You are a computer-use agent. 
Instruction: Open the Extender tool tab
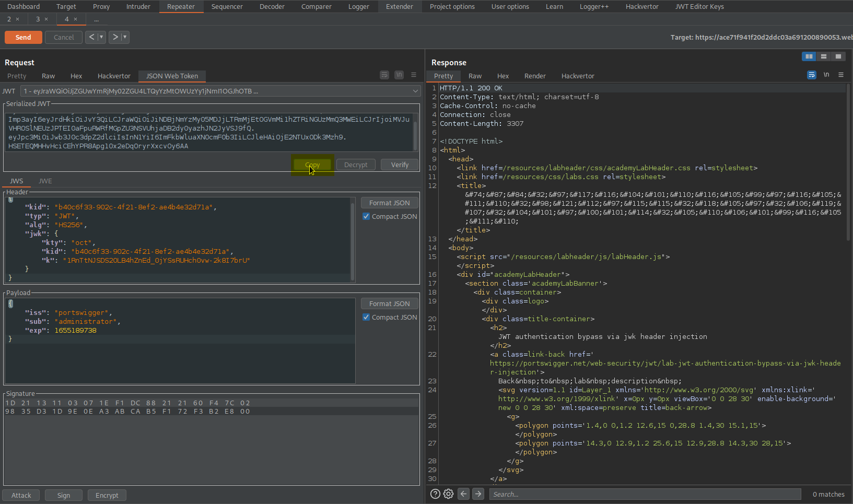click(400, 6)
